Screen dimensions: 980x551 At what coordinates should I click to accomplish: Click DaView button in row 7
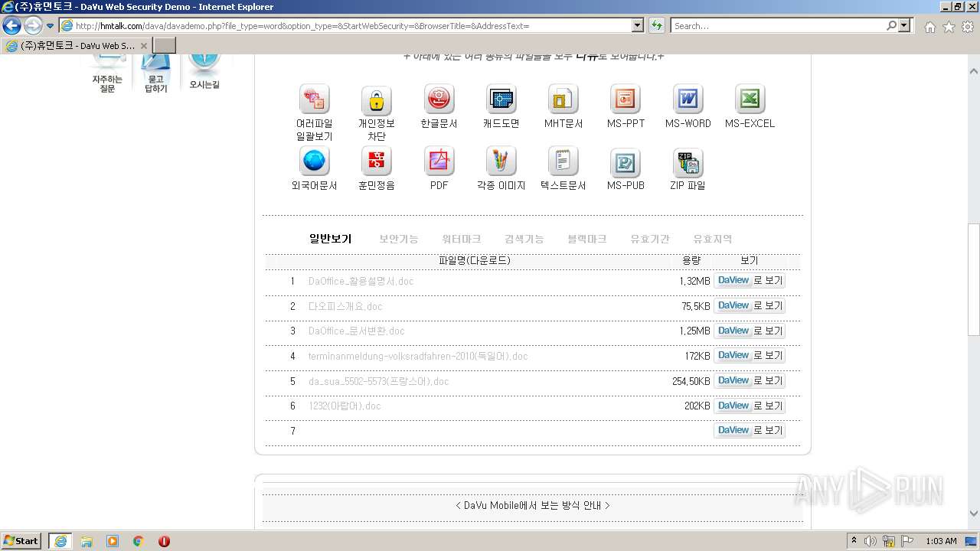[750, 431]
